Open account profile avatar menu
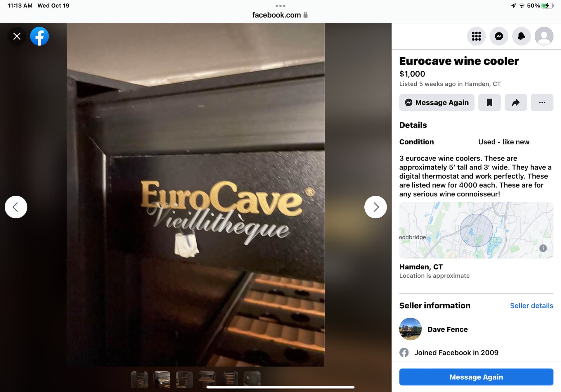561x392 pixels. point(544,36)
